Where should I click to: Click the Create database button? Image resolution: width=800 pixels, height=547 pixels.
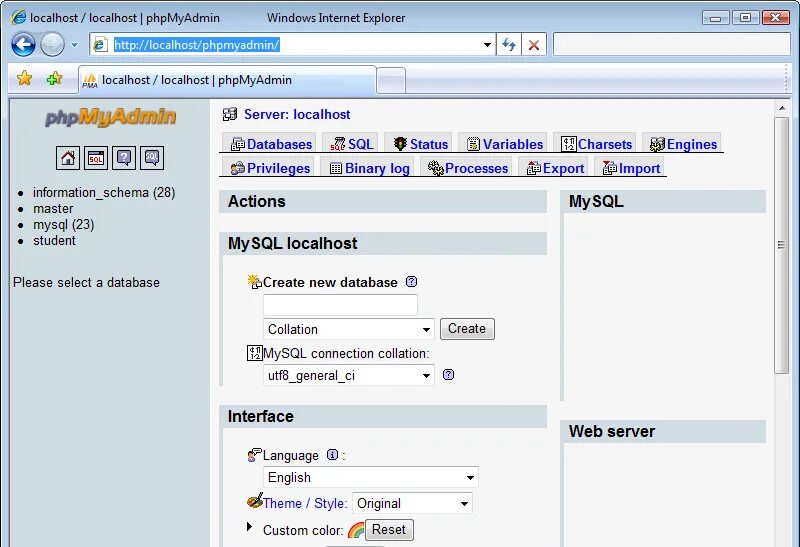tap(467, 329)
